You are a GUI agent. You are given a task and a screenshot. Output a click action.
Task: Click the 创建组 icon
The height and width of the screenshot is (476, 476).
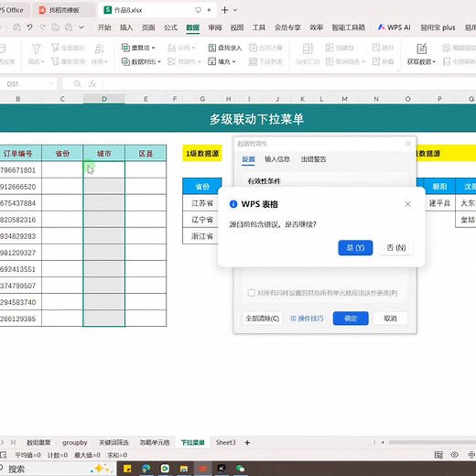pos(330,48)
